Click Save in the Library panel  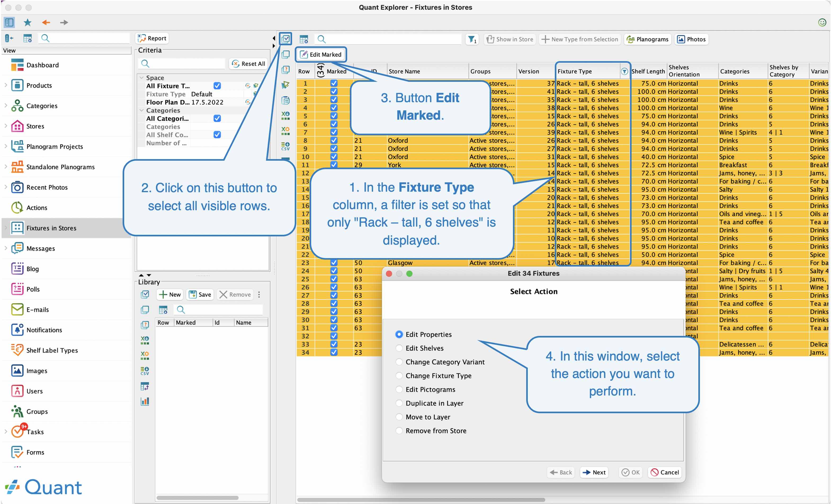tap(200, 294)
